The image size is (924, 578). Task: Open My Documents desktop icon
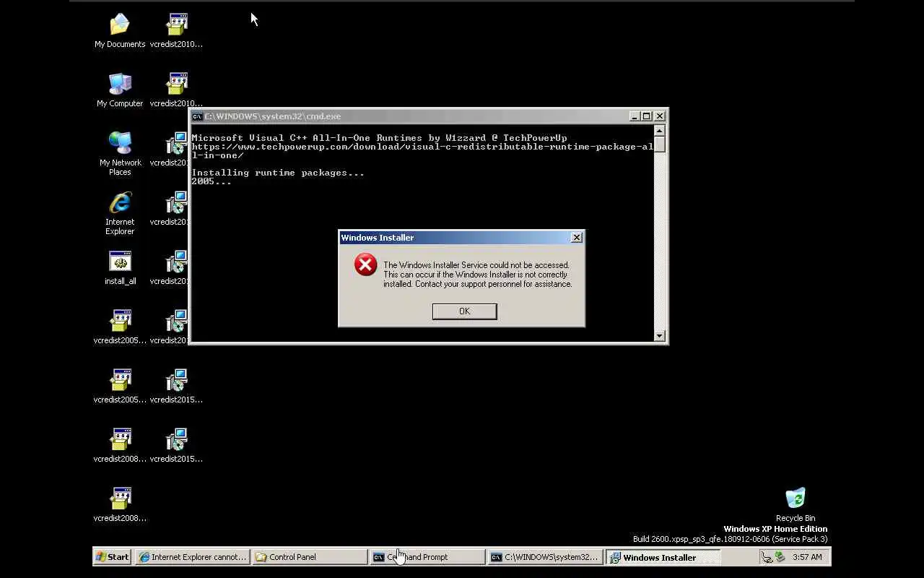click(x=120, y=30)
